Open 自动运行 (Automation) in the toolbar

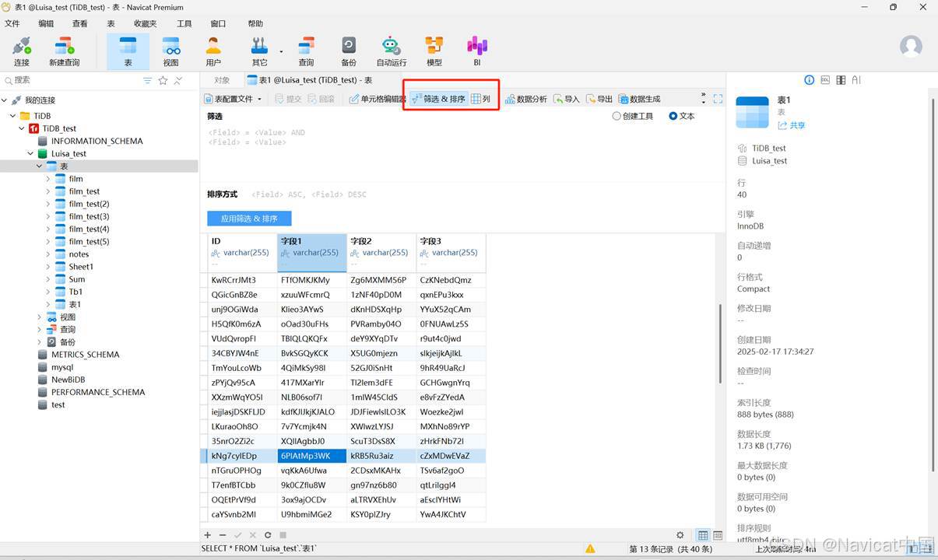pos(391,51)
